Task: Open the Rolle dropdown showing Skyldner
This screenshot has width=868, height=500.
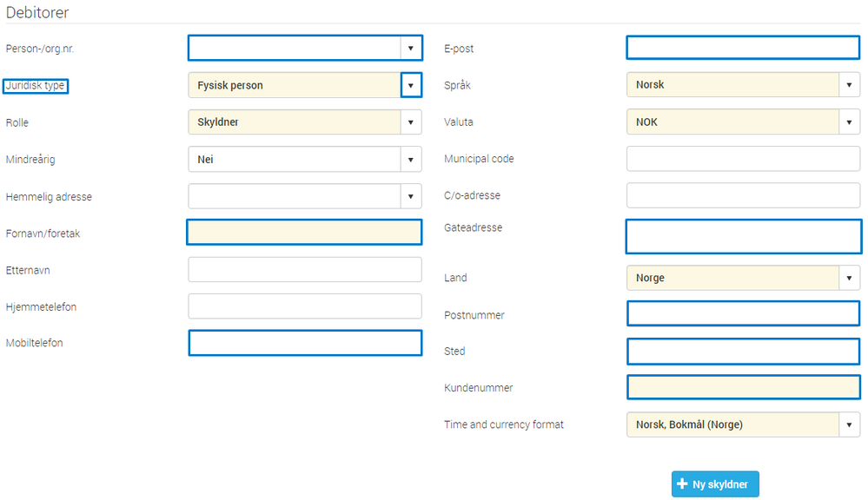Action: pos(411,122)
